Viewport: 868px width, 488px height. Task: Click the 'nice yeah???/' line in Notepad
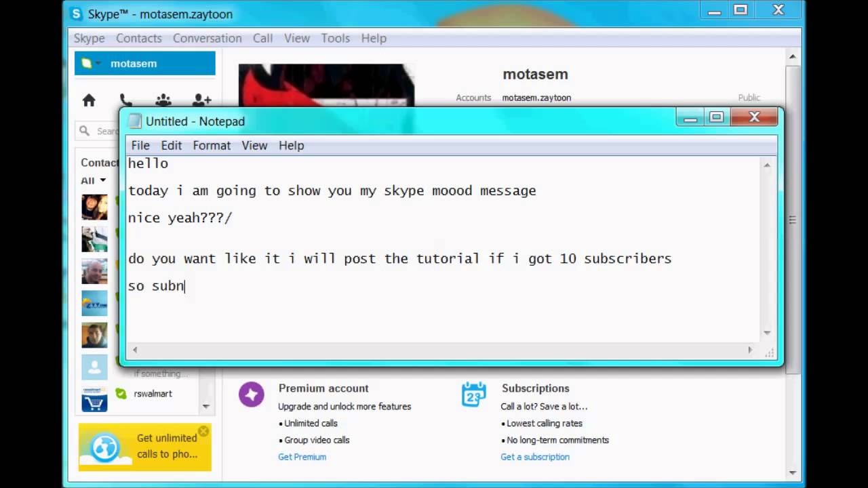coord(180,218)
